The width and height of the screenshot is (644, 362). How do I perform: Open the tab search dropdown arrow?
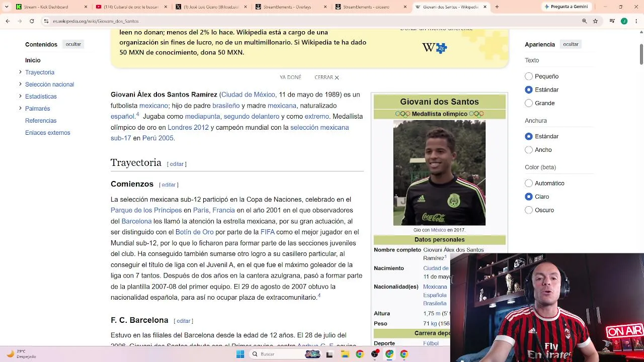point(7,7)
